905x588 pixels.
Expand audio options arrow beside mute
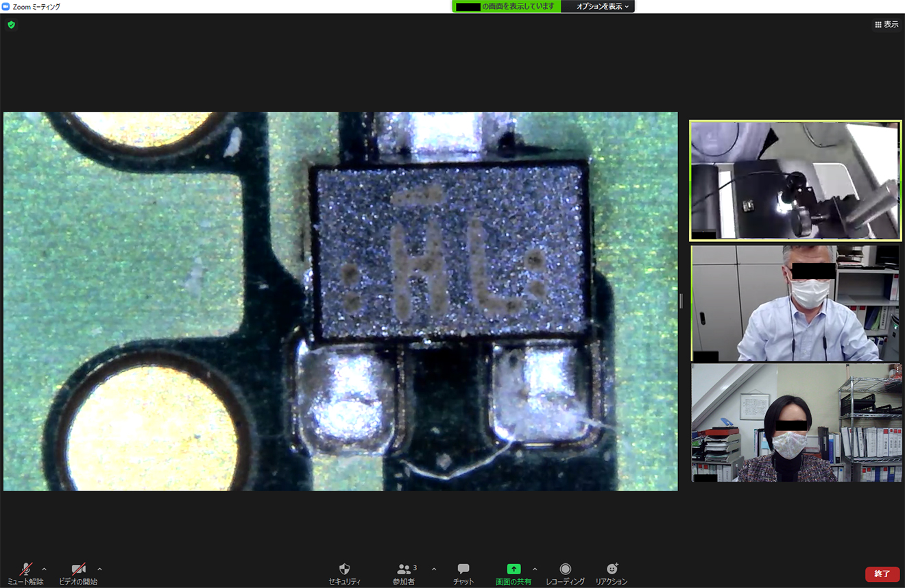tap(45, 569)
